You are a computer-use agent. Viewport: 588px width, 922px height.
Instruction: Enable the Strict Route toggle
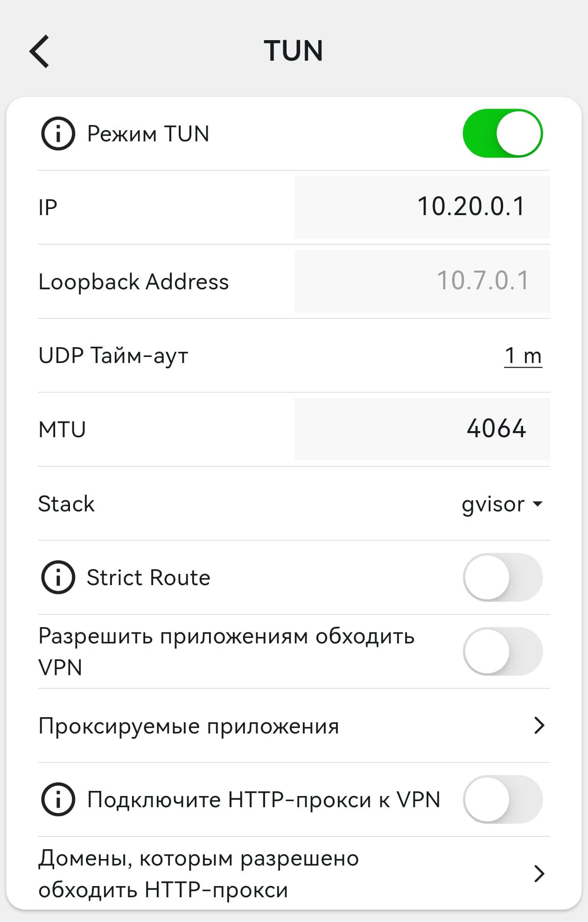click(x=503, y=578)
